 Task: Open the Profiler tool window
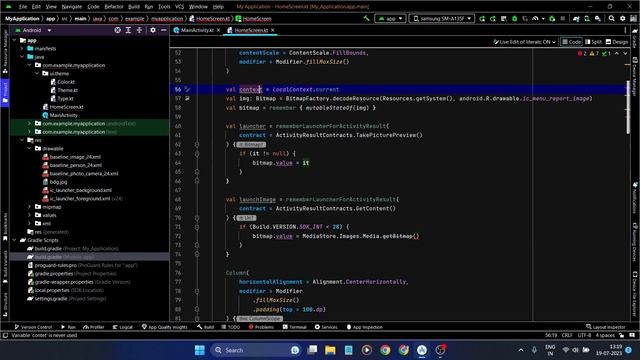pos(94,327)
